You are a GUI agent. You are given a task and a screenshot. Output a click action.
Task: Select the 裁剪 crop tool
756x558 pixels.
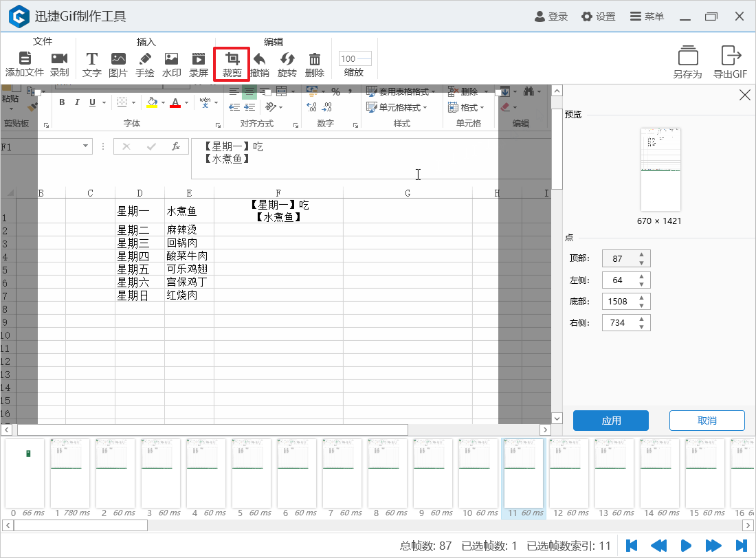click(232, 64)
